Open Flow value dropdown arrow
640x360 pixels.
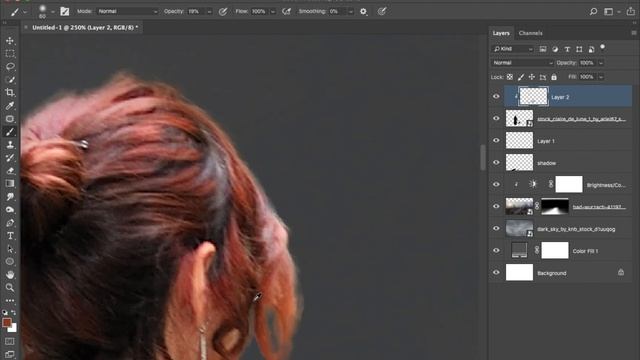click(x=273, y=12)
